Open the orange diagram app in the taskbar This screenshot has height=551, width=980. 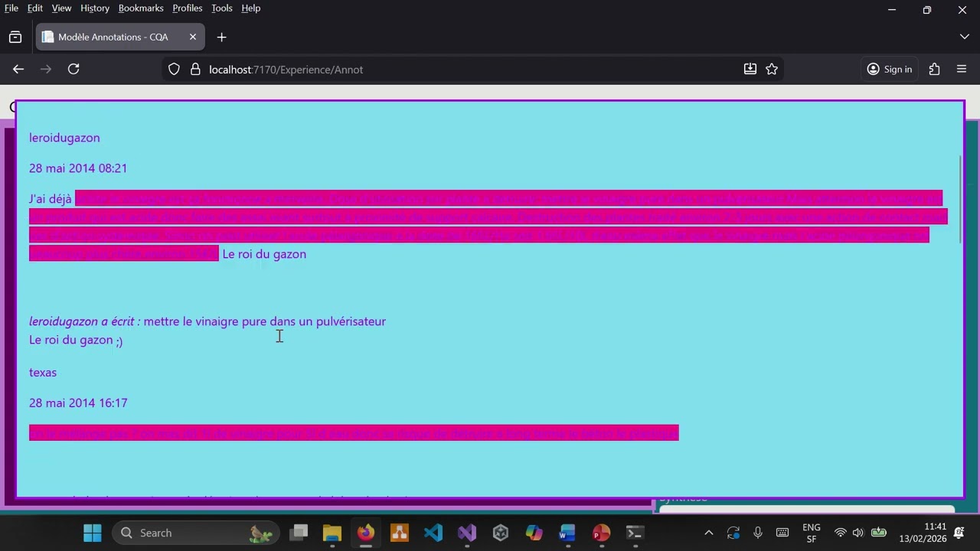400,533
